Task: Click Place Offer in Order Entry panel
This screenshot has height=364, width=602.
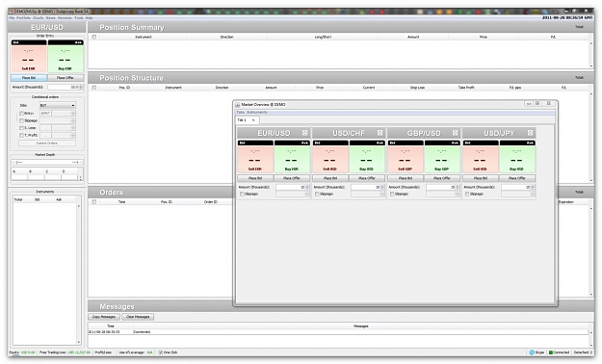Action: point(65,78)
